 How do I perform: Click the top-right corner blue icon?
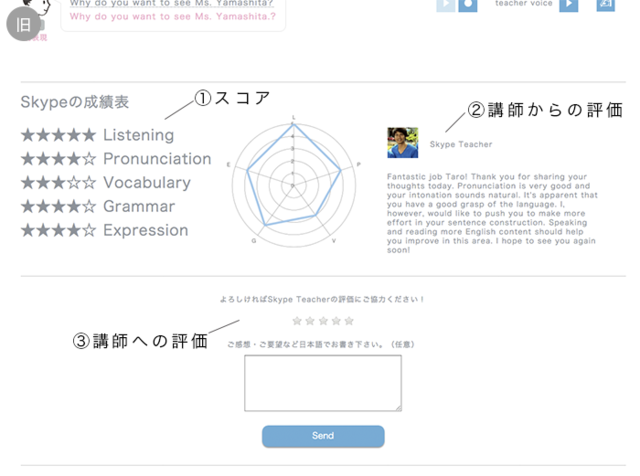[x=606, y=5]
